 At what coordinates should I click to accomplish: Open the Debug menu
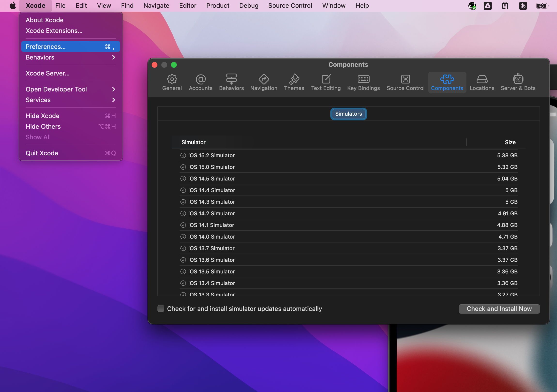(x=249, y=6)
